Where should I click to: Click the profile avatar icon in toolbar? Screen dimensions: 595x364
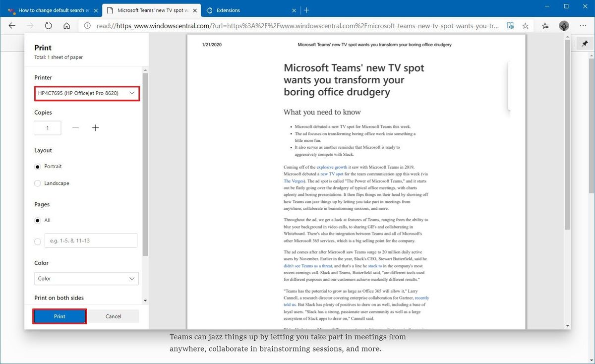tap(564, 25)
